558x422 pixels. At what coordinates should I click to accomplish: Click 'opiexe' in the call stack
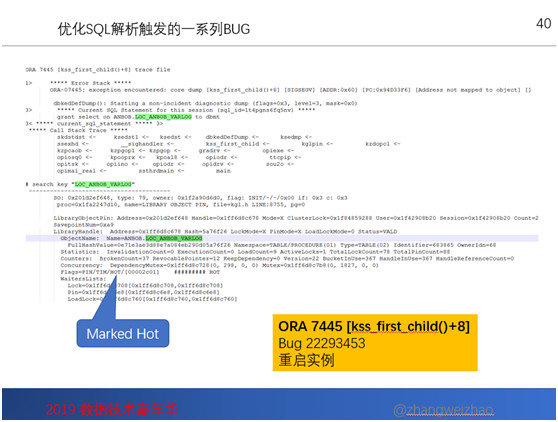(273, 151)
